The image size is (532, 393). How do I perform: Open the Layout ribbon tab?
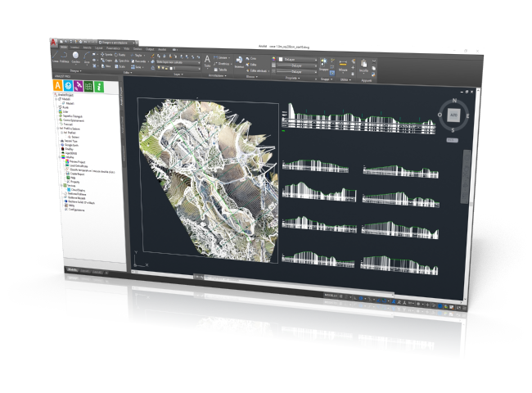[99, 48]
